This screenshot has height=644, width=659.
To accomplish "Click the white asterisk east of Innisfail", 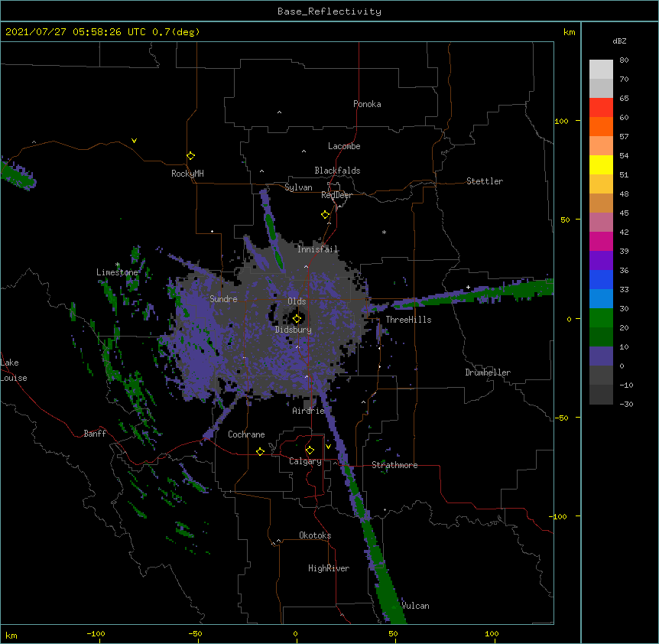I will pos(384,232).
